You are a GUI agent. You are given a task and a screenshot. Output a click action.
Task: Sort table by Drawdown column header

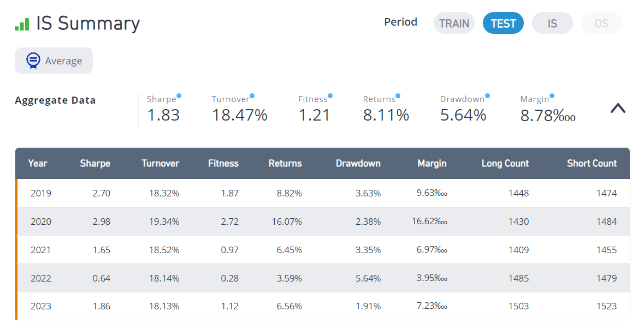pos(358,163)
